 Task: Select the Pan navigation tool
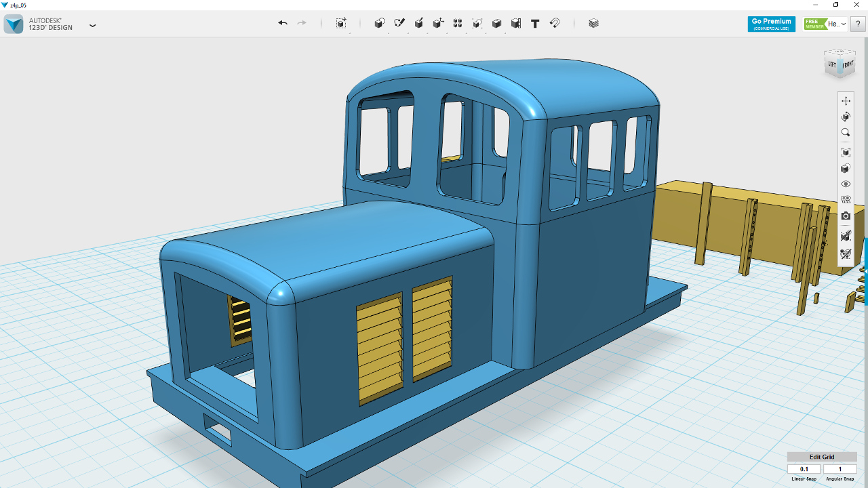[846, 101]
